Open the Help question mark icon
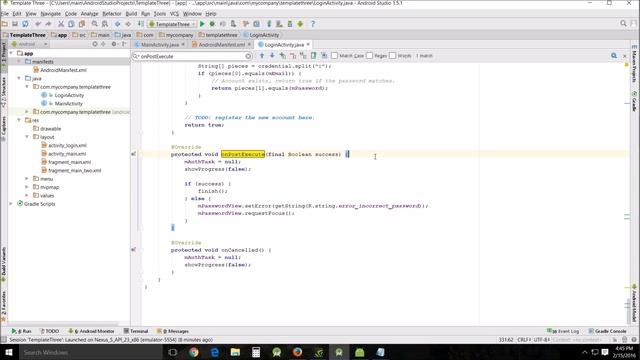Image resolution: width=640 pixels, height=360 pixels. pos(313,24)
